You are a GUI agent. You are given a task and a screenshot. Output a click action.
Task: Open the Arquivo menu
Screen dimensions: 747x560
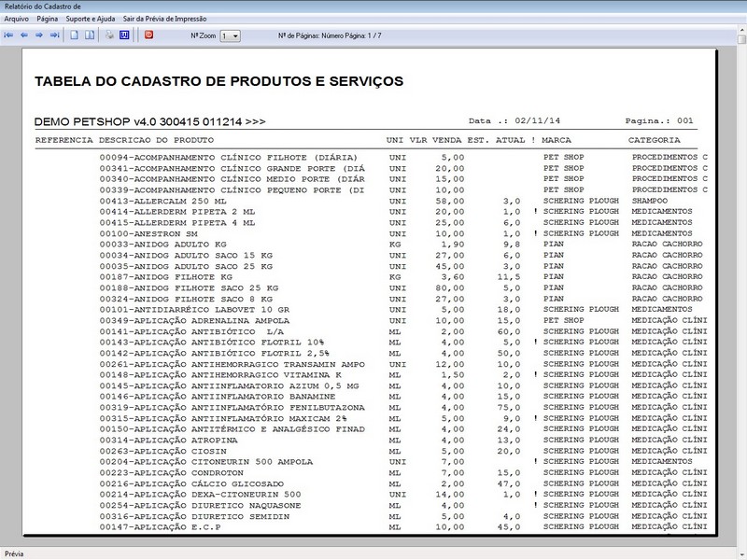(16, 17)
